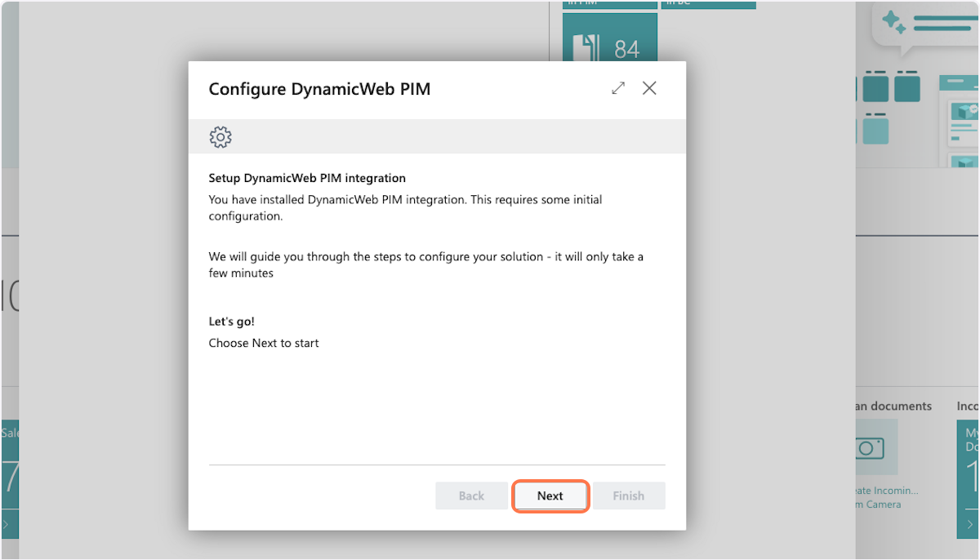Viewport: 980px width, 560px height.
Task: Open the partially hidden tile beside the 84 tile
Action: (x=708, y=4)
